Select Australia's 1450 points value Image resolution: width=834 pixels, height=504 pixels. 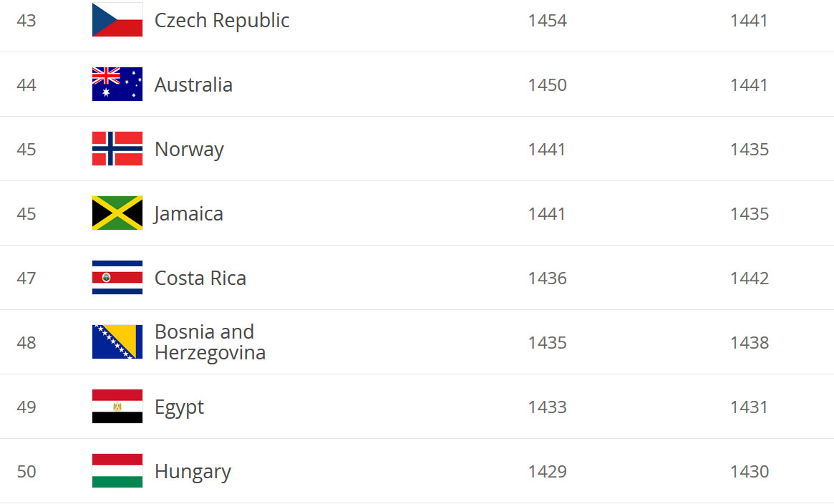548,85
